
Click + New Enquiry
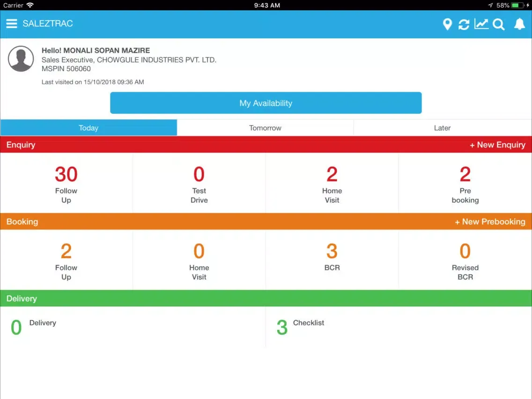coord(497,145)
